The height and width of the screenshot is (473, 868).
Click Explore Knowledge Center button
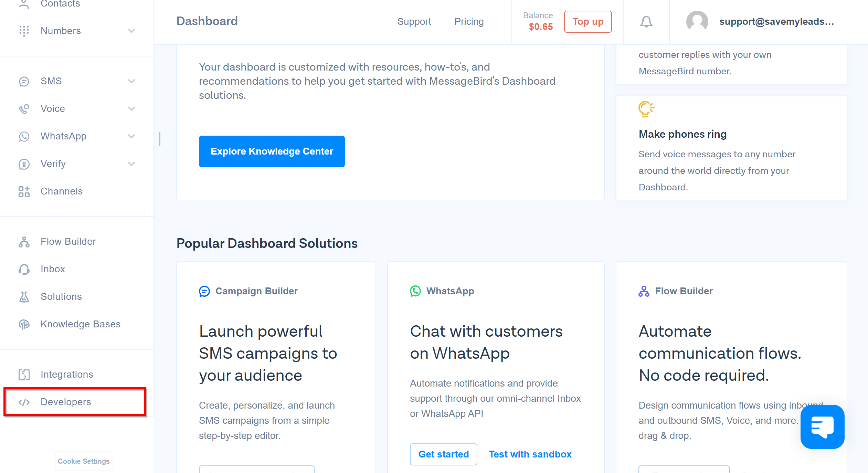coord(272,151)
